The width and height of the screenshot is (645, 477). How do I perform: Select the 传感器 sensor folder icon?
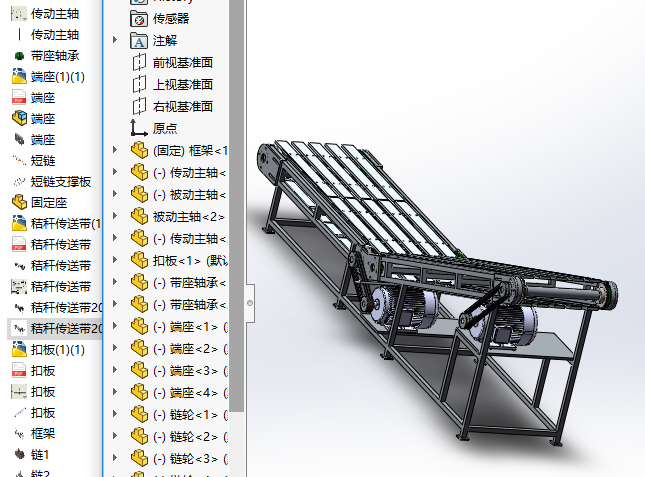pyautogui.click(x=139, y=19)
